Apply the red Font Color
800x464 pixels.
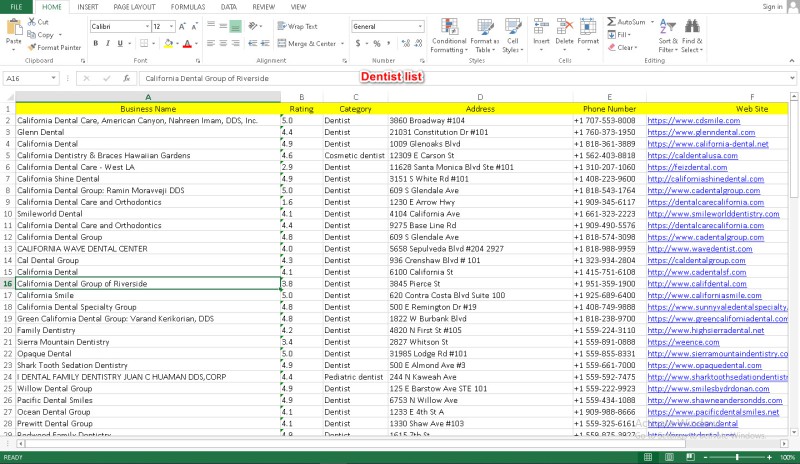[x=187, y=44]
